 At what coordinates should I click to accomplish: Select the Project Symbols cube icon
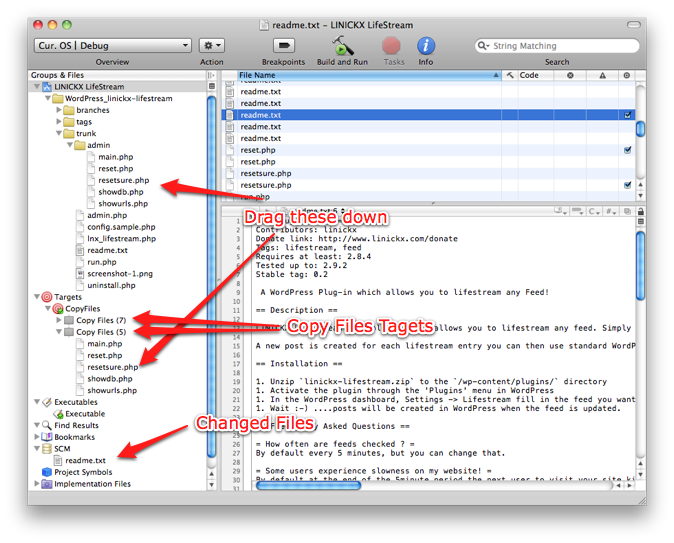tap(47, 472)
